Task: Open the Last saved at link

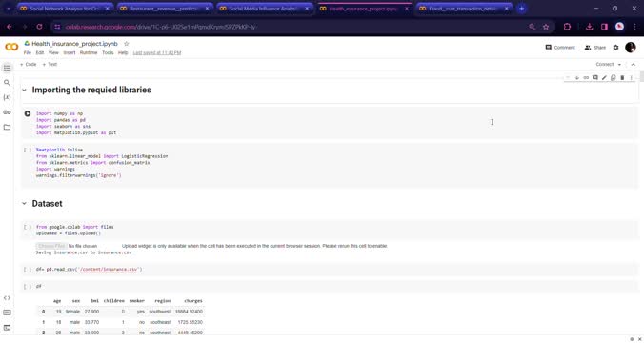Action: pos(157,53)
